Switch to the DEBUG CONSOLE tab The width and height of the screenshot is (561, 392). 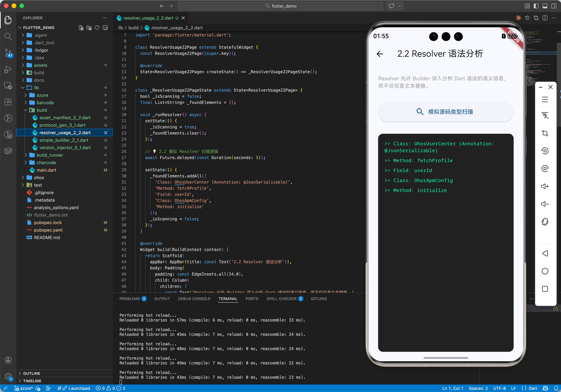194,299
